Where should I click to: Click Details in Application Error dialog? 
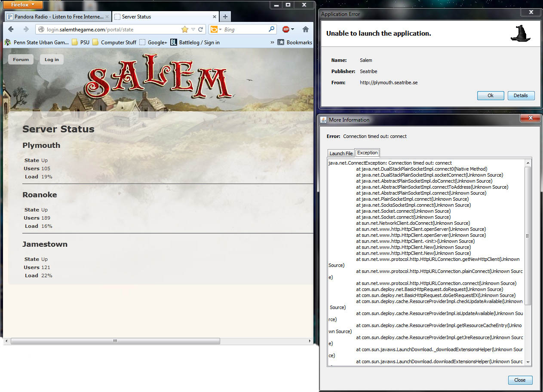tap(521, 95)
